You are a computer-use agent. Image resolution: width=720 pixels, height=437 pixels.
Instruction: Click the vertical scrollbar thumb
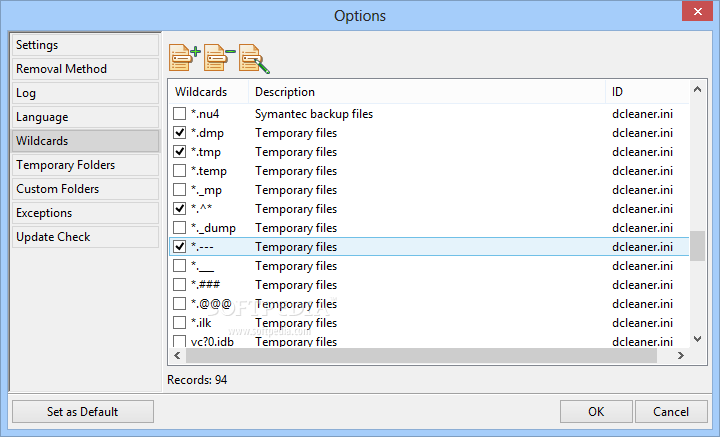(x=698, y=246)
